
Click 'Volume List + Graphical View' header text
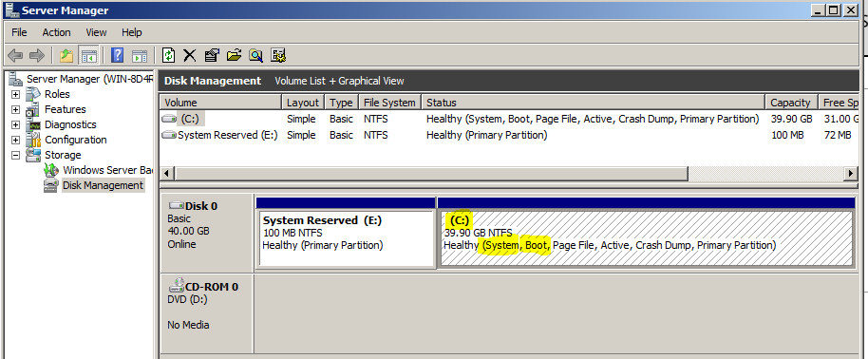click(339, 81)
